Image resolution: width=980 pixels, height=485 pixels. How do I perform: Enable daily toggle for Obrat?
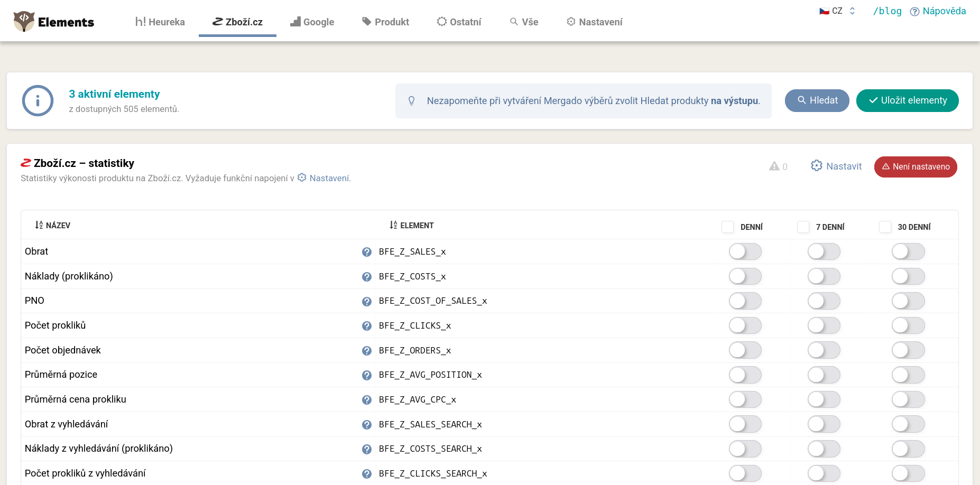pyautogui.click(x=745, y=251)
